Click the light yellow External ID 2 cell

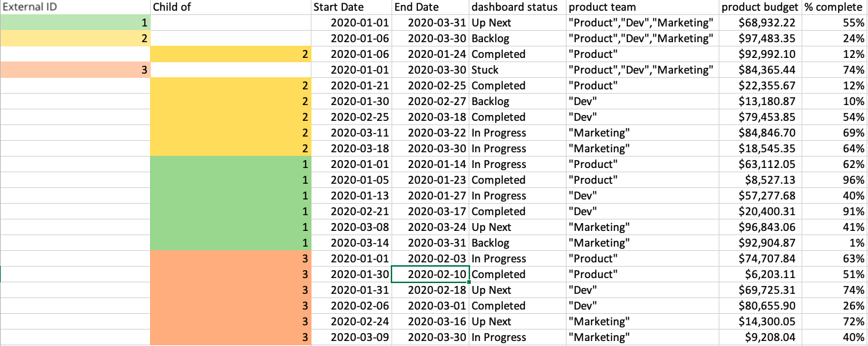(x=75, y=39)
